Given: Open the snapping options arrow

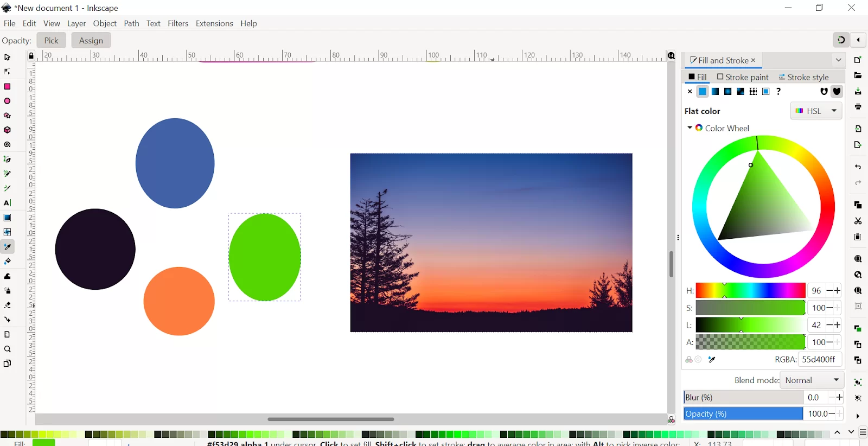Looking at the screenshot, I should [x=858, y=40].
